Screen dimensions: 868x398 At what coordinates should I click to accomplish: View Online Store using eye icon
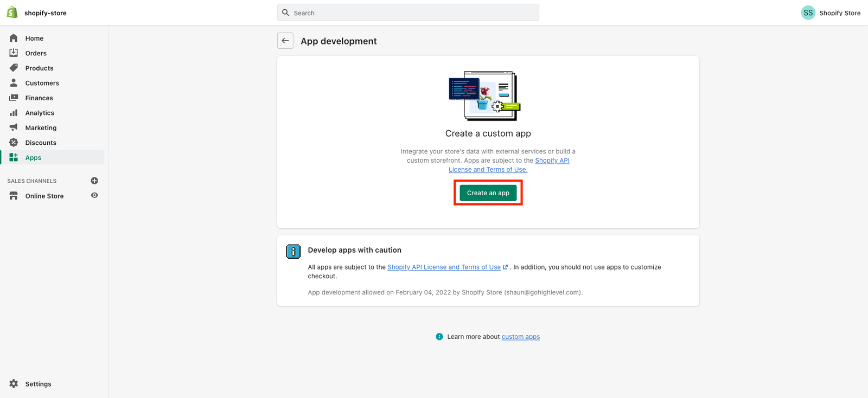(x=94, y=196)
